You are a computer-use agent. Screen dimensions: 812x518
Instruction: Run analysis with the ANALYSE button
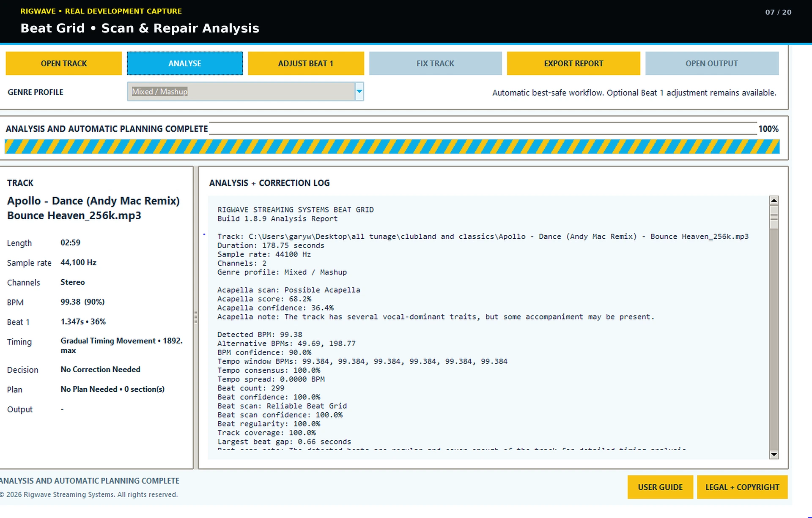185,63
